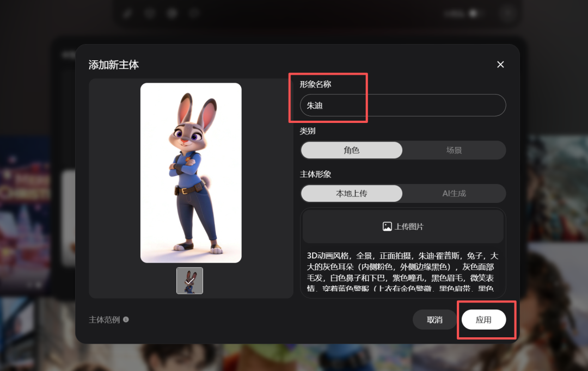Close the 添加新主体 dialog with the X
Image resolution: width=588 pixels, height=371 pixels.
500,64
